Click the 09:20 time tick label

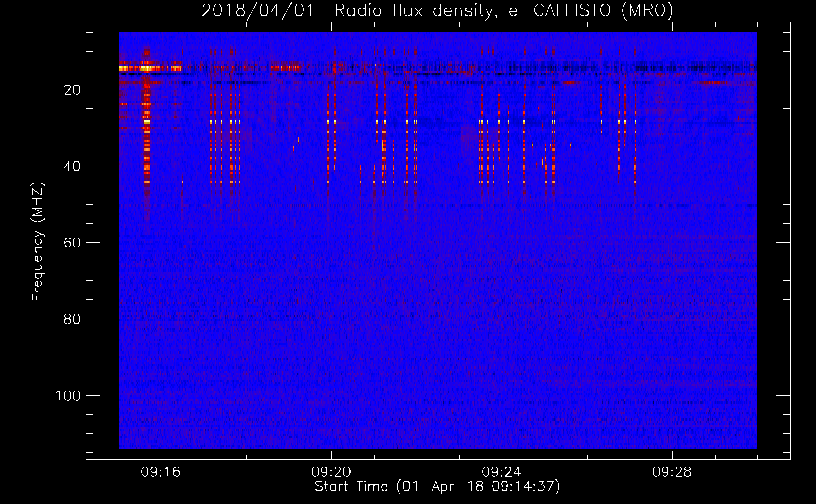tap(331, 472)
